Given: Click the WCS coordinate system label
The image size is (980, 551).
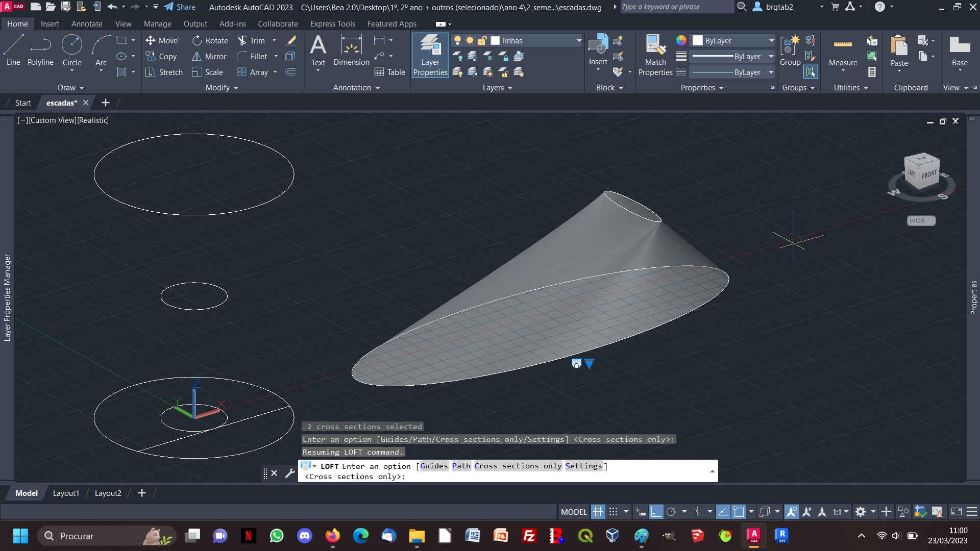Looking at the screenshot, I should (921, 220).
